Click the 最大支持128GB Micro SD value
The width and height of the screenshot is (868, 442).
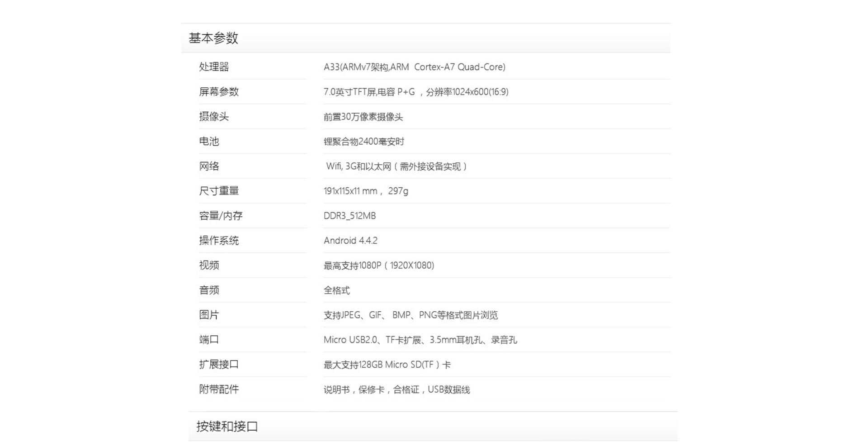click(387, 365)
